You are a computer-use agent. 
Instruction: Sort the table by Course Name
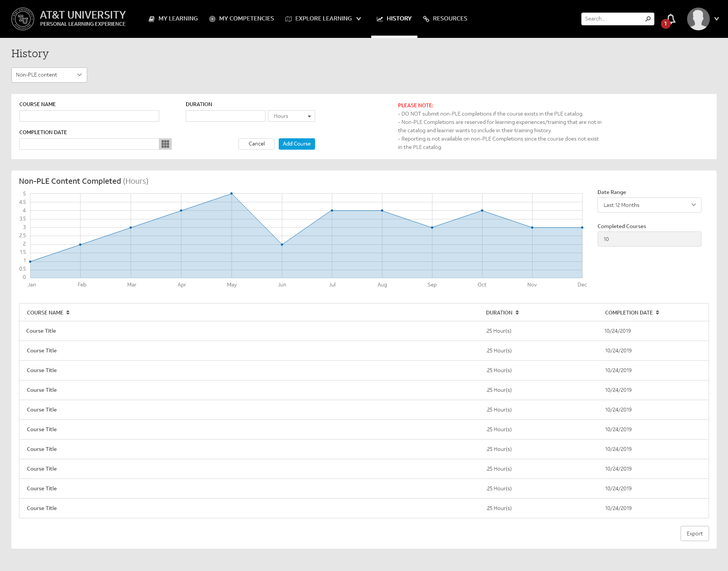click(x=68, y=313)
